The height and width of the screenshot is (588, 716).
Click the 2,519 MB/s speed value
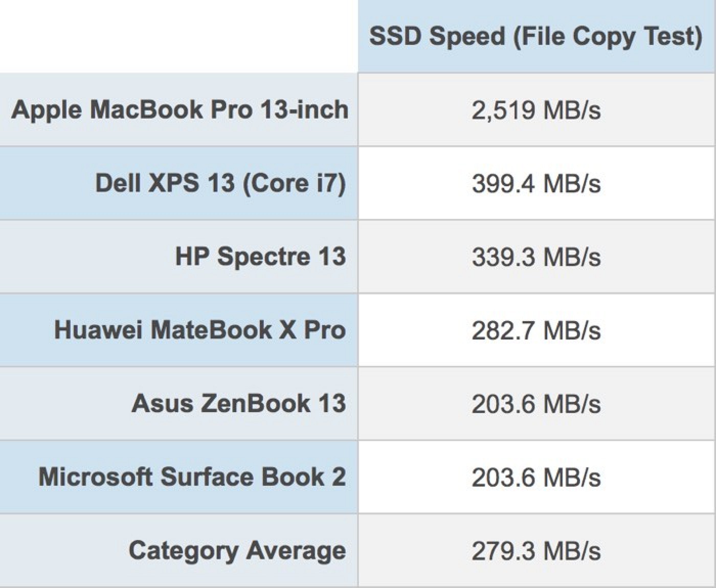(536, 110)
